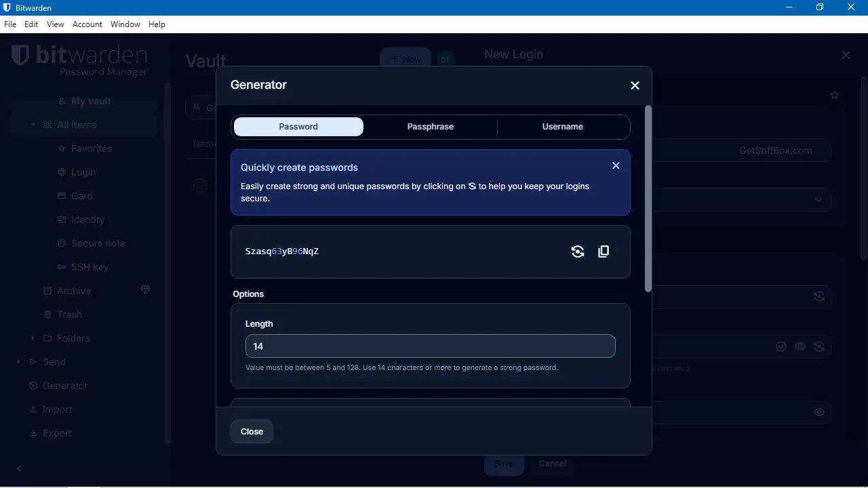The width and height of the screenshot is (868, 488).
Task: Filter by Secure note icon in sidebar
Action: coord(62,243)
